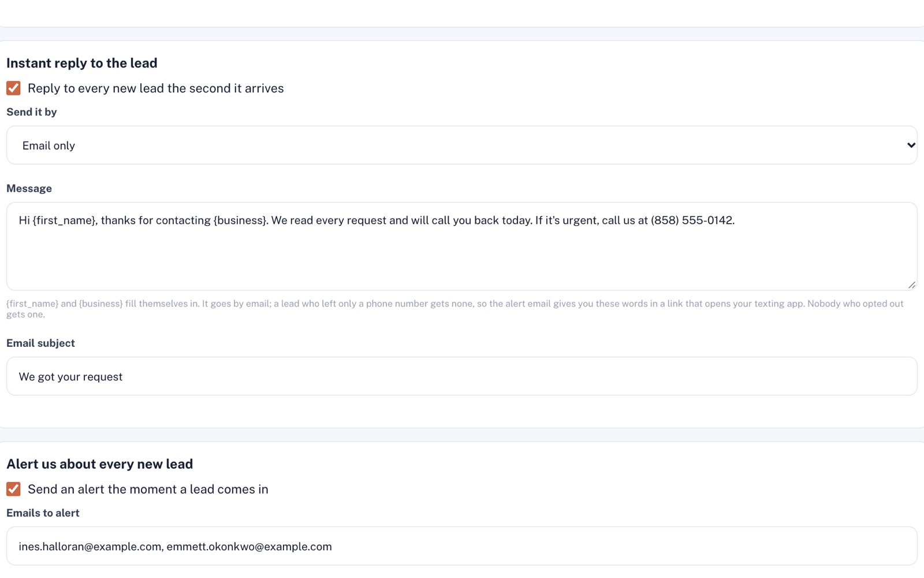Click the Message field label
This screenshot has width=924, height=578.
click(x=29, y=188)
